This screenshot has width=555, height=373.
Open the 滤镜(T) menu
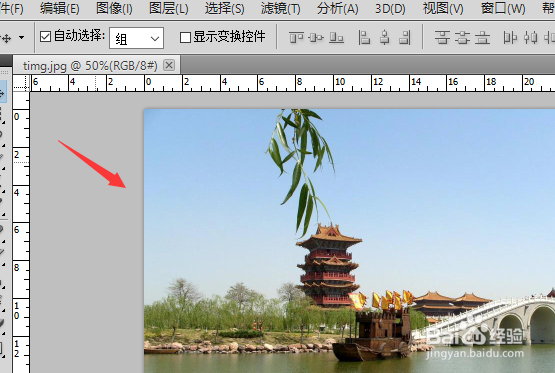[x=280, y=8]
